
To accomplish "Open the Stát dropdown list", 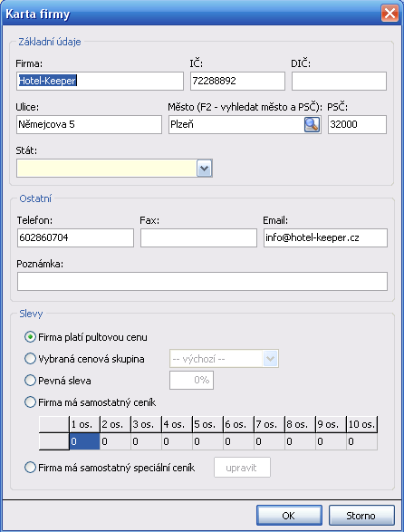I will (x=204, y=169).
